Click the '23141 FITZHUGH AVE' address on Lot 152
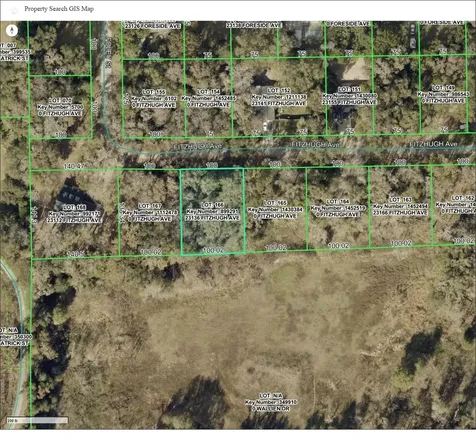Screen dimensions: 476x440 pyautogui.click(x=279, y=103)
